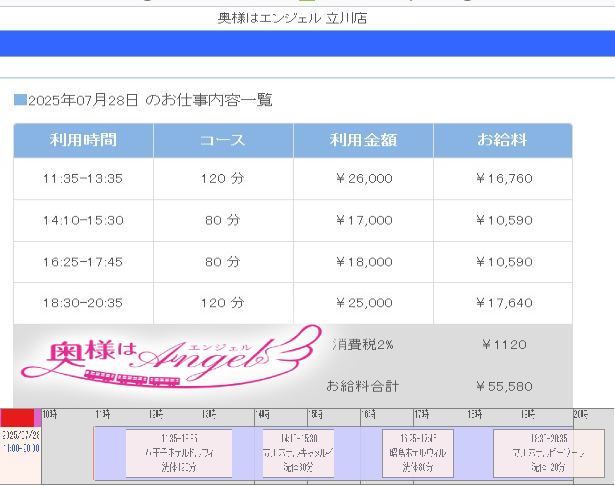Select the 14:10-15:30 time cell

(x=83, y=220)
